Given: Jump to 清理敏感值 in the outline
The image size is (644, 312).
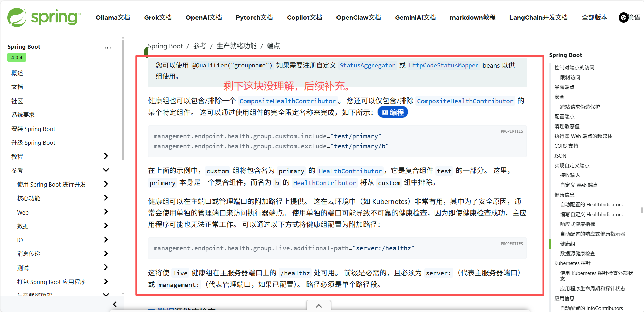Looking at the screenshot, I should (567, 126).
